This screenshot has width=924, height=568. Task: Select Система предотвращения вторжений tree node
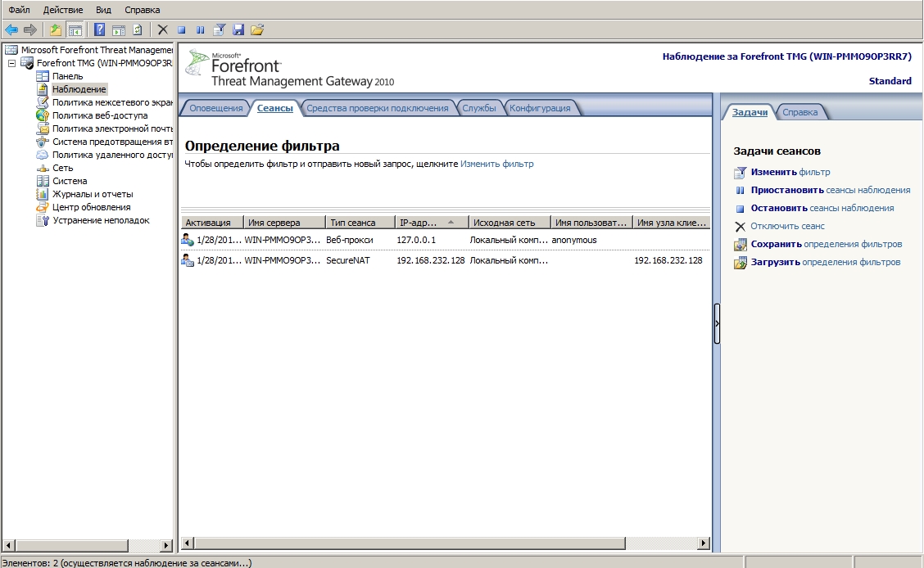[x=112, y=142]
